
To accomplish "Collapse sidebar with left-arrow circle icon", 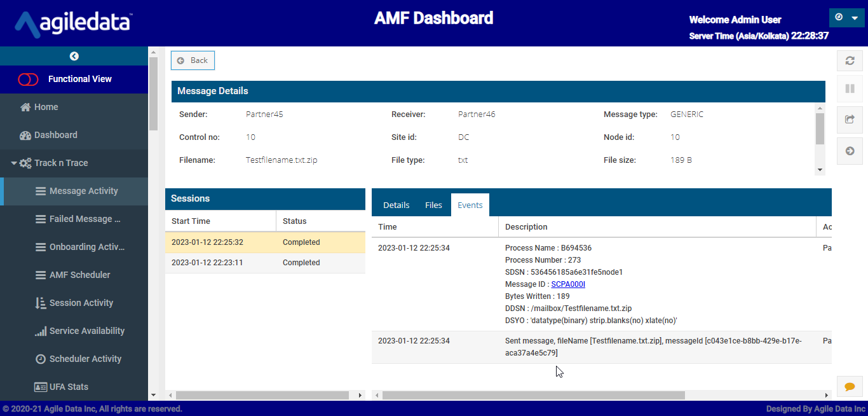I will [74, 56].
